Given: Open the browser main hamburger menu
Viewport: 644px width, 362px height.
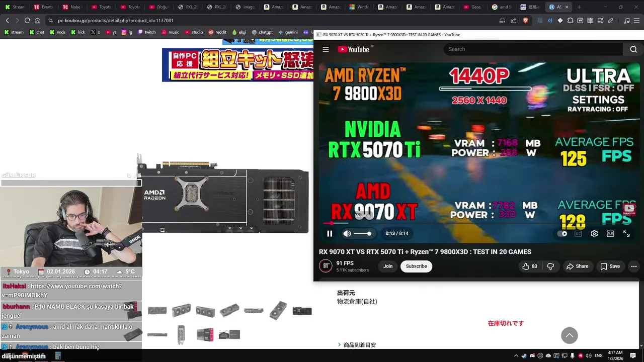Looking at the screenshot, I should click(636, 21).
